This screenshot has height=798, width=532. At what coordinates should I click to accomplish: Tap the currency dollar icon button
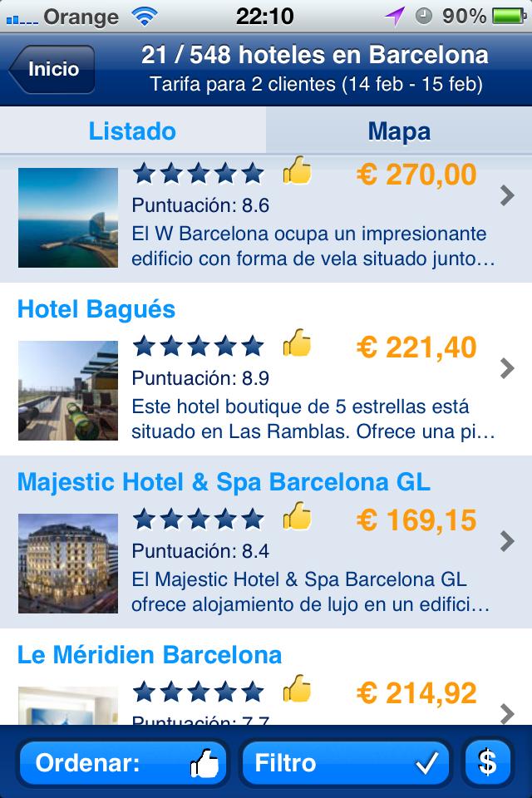pyautogui.click(x=488, y=762)
